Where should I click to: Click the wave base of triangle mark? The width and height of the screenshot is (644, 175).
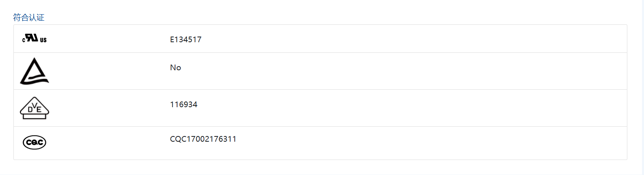pos(35,80)
